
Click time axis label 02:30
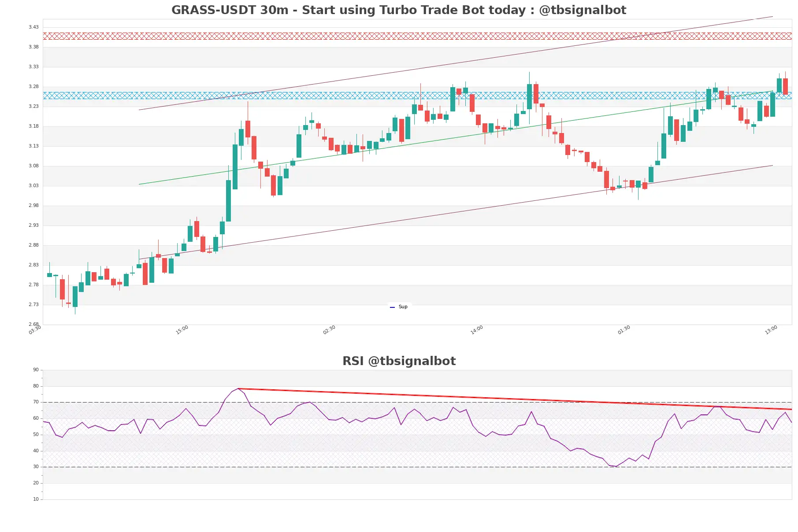point(329,330)
